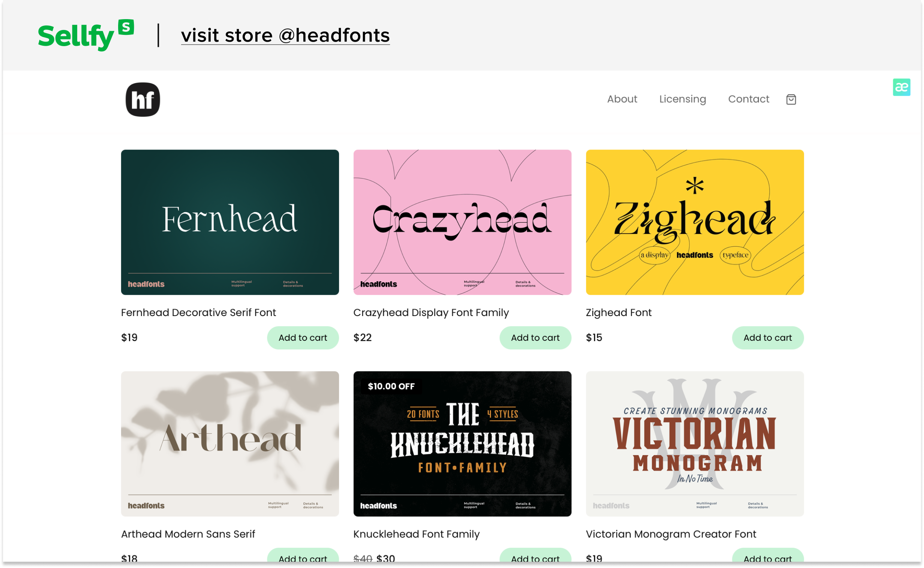This screenshot has width=924, height=568.
Task: Go to the Contact page
Action: click(748, 99)
